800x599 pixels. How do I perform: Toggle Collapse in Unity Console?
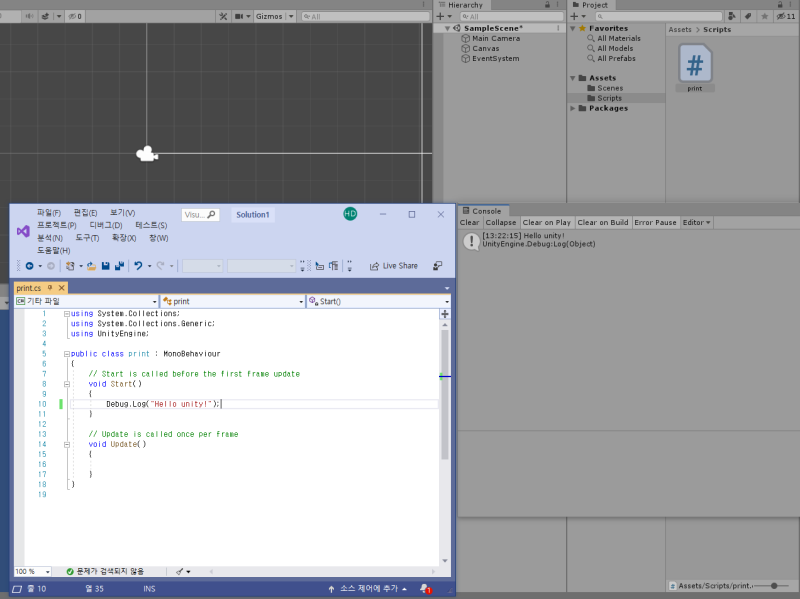coord(501,222)
